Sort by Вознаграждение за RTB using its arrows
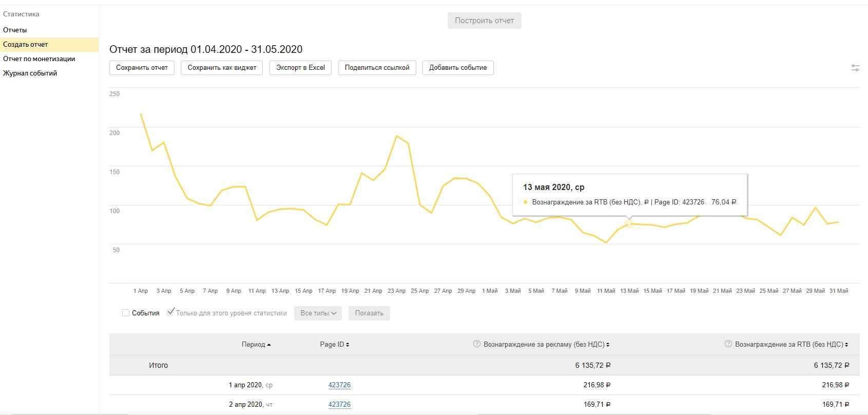 pyautogui.click(x=846, y=345)
